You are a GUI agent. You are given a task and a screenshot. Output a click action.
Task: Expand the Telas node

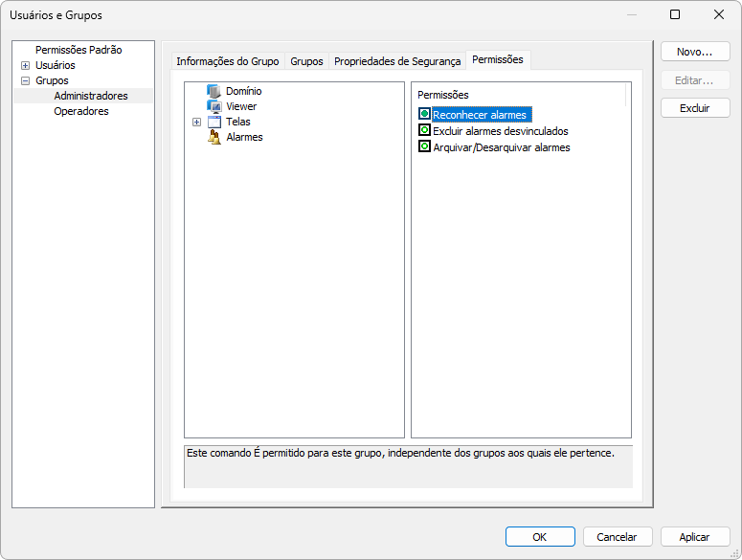click(196, 123)
